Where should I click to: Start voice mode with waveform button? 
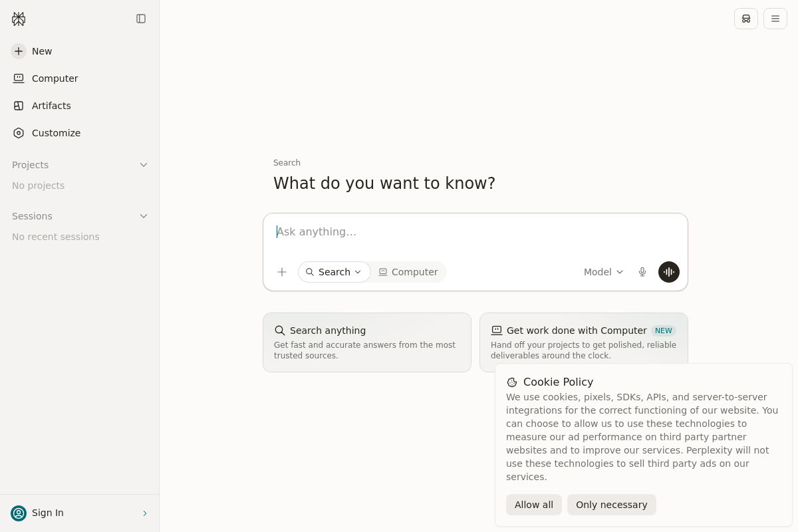pyautogui.click(x=669, y=272)
